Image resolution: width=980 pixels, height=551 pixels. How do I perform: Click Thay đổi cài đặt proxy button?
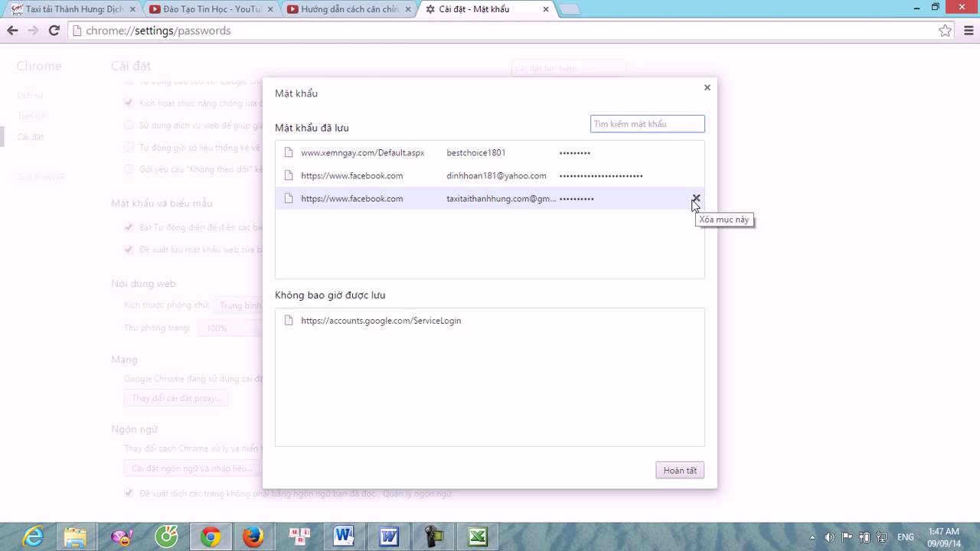(x=176, y=398)
